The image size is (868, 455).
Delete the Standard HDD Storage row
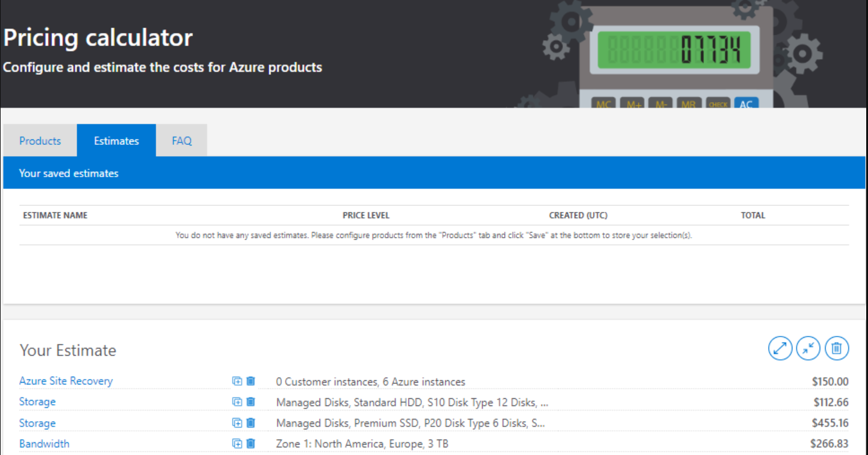(x=251, y=402)
